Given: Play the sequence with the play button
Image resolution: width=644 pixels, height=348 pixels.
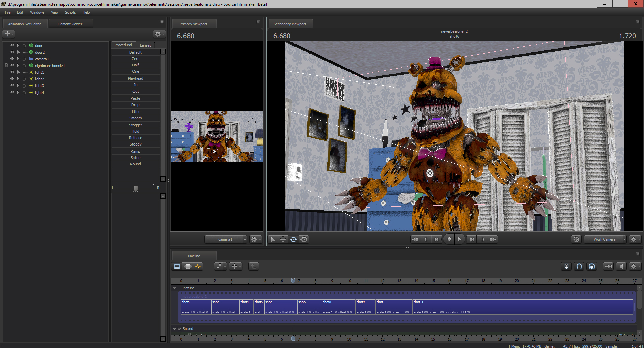Looking at the screenshot, I should pos(460,239).
